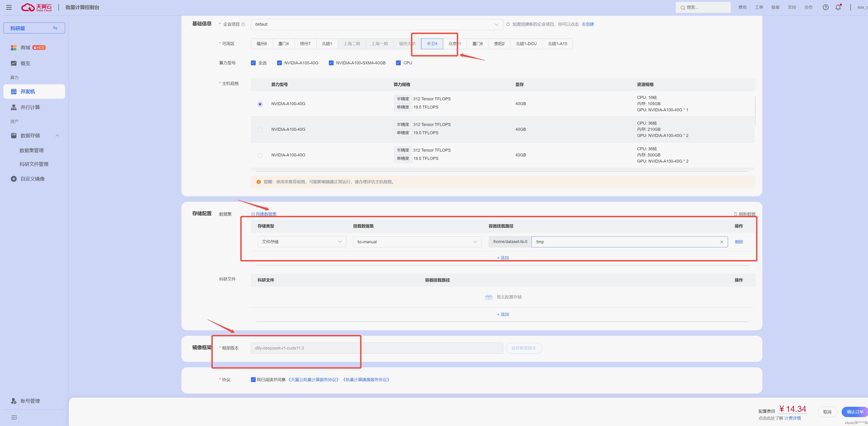Open the 商城 marketplace sidebar item
This screenshot has width=868, height=426.
click(26, 47)
